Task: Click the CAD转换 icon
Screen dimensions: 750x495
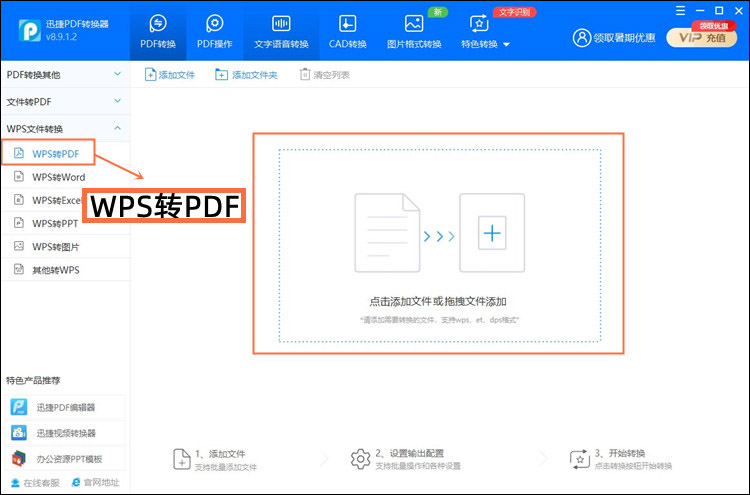Action: tap(347, 23)
